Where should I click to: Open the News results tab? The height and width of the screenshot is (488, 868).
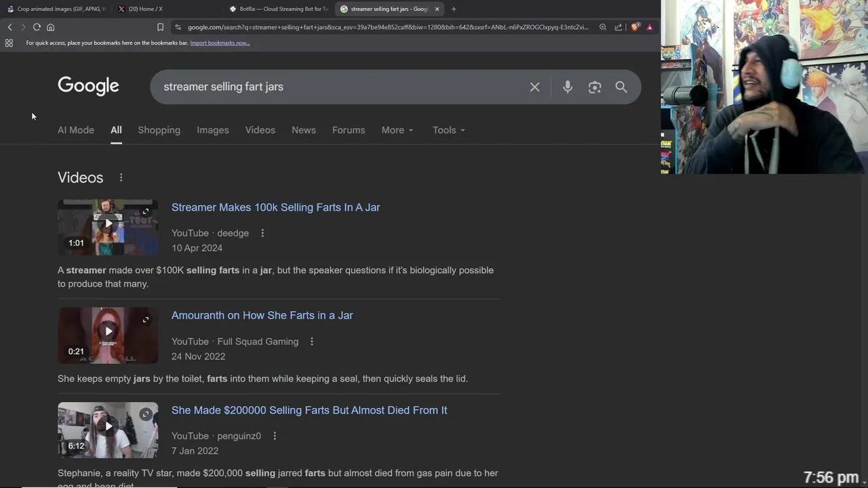click(x=304, y=130)
